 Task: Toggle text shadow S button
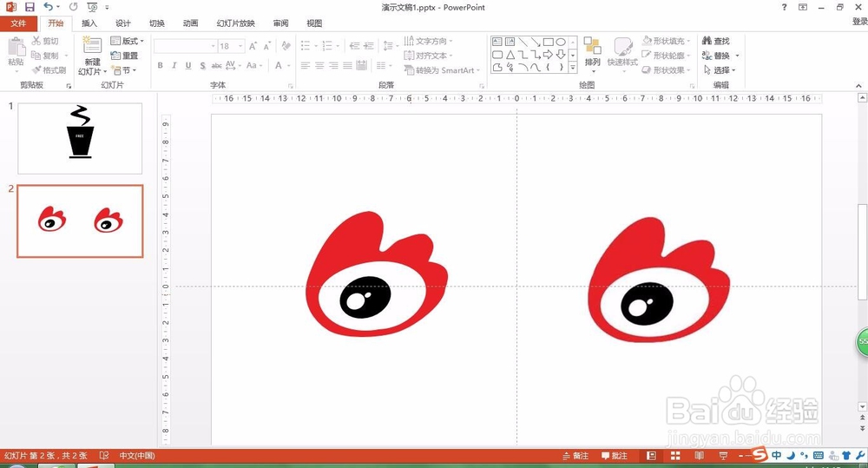click(202, 65)
